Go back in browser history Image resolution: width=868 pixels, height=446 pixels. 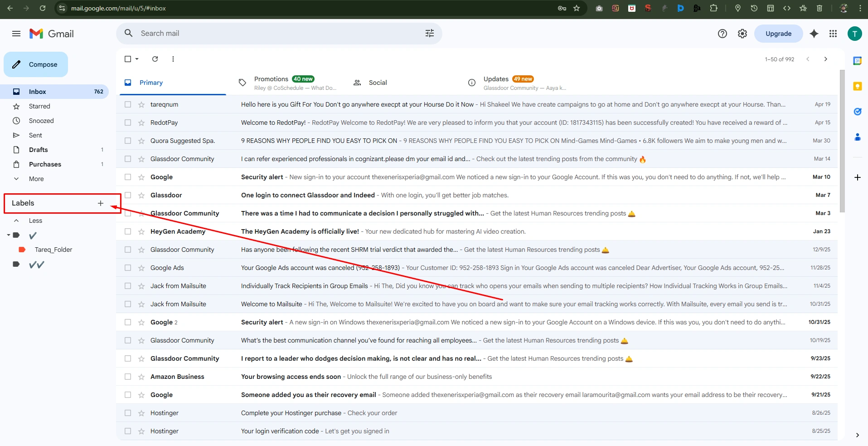[x=10, y=8]
